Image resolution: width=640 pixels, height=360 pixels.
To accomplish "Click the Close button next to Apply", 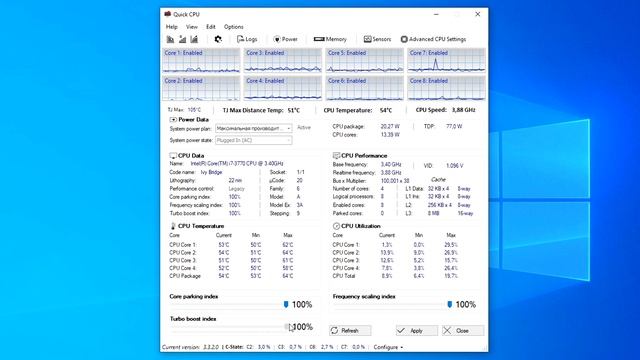I will click(x=463, y=330).
